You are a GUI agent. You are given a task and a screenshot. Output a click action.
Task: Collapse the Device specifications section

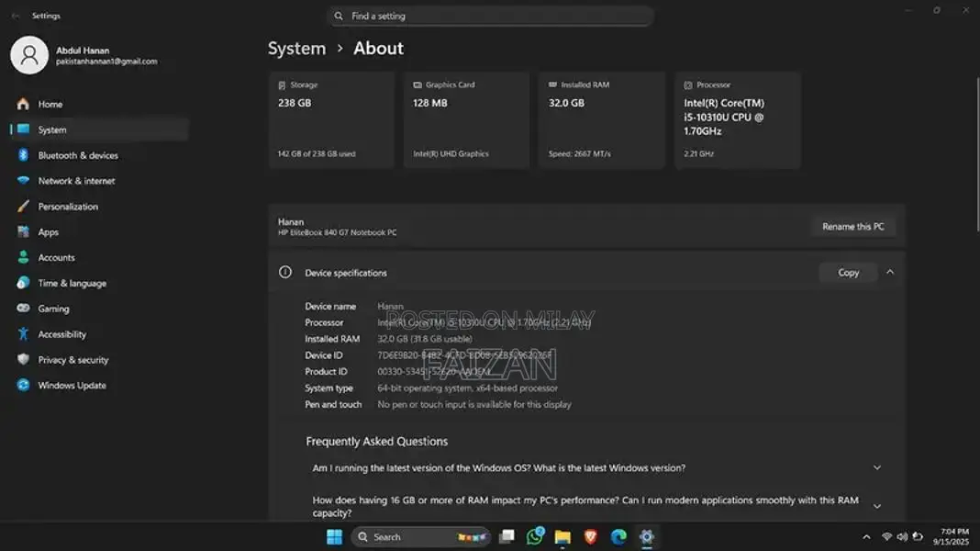(889, 273)
